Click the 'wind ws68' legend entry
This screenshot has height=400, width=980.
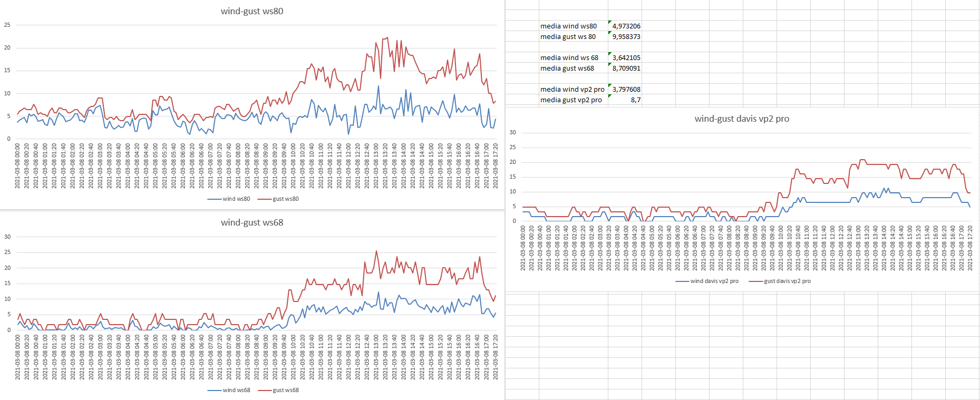coord(229,390)
